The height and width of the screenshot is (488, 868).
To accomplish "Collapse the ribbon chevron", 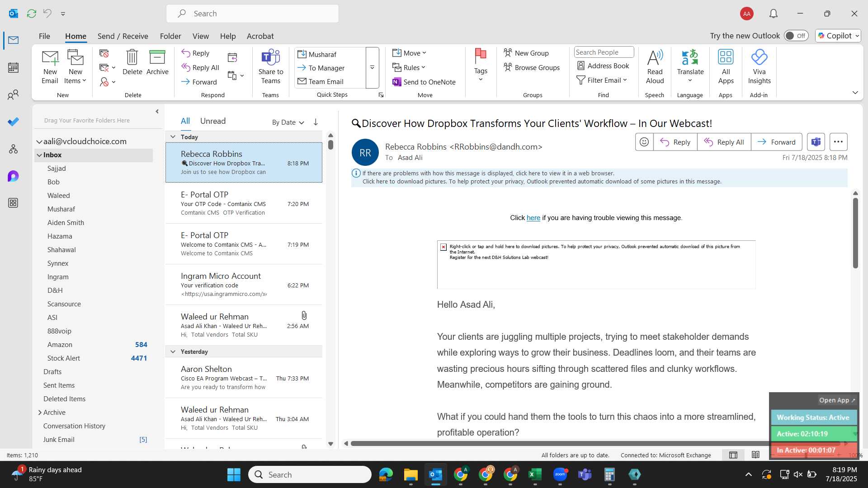I will pos(855,93).
